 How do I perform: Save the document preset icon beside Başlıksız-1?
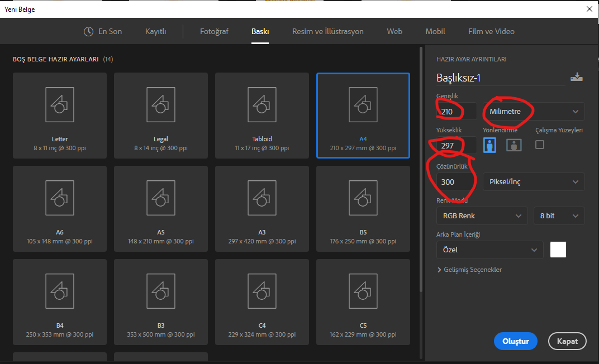[x=577, y=77]
